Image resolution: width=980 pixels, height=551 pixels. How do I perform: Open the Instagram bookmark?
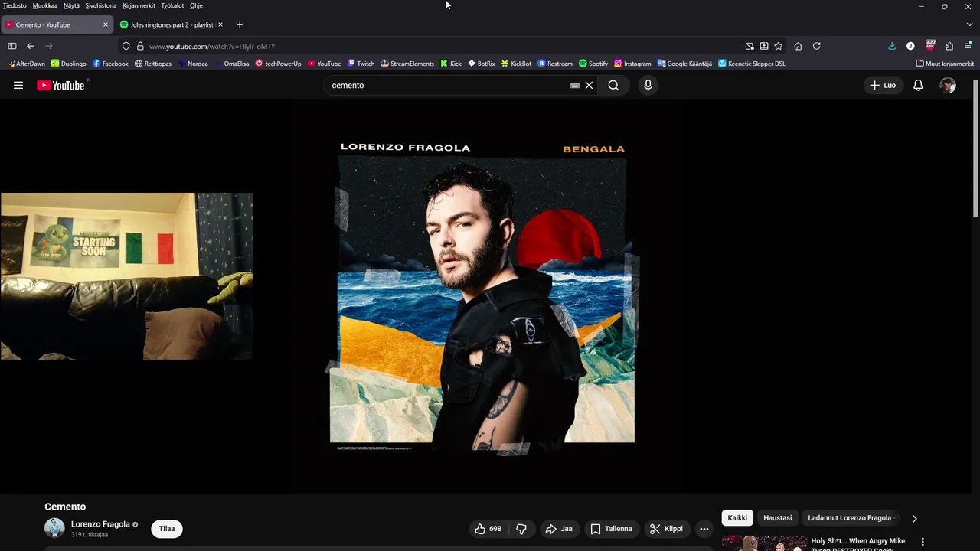[x=632, y=64]
